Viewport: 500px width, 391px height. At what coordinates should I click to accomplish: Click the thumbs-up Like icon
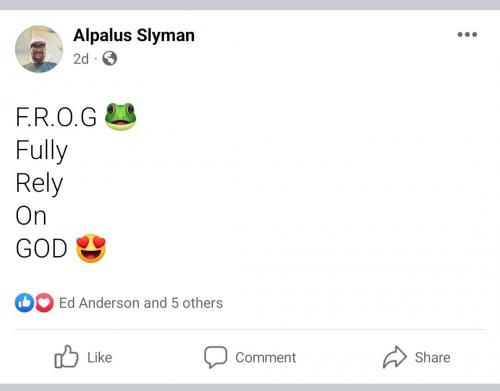[66, 357]
